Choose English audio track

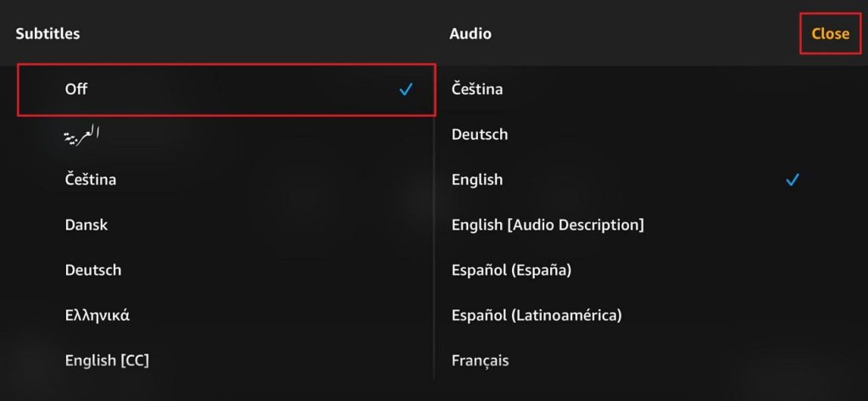coord(477,180)
